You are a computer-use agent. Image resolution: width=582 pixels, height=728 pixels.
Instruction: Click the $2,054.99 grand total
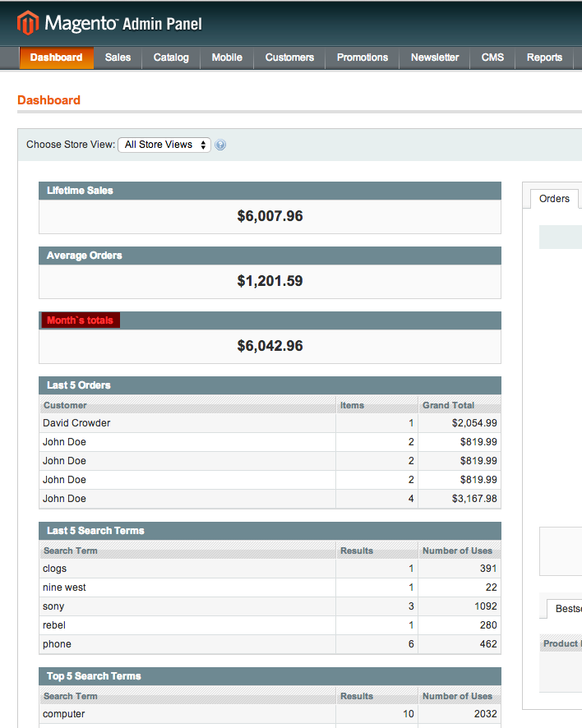474,423
